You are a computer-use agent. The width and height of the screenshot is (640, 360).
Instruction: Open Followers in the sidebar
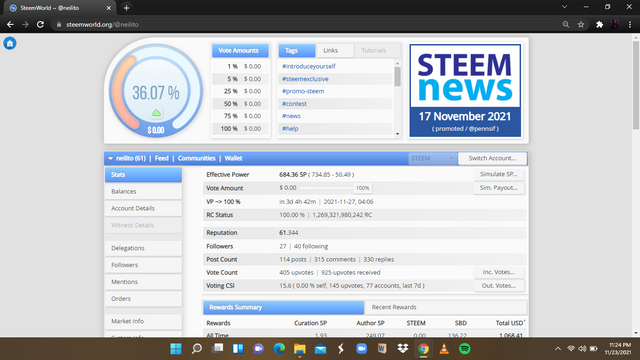pos(143,265)
